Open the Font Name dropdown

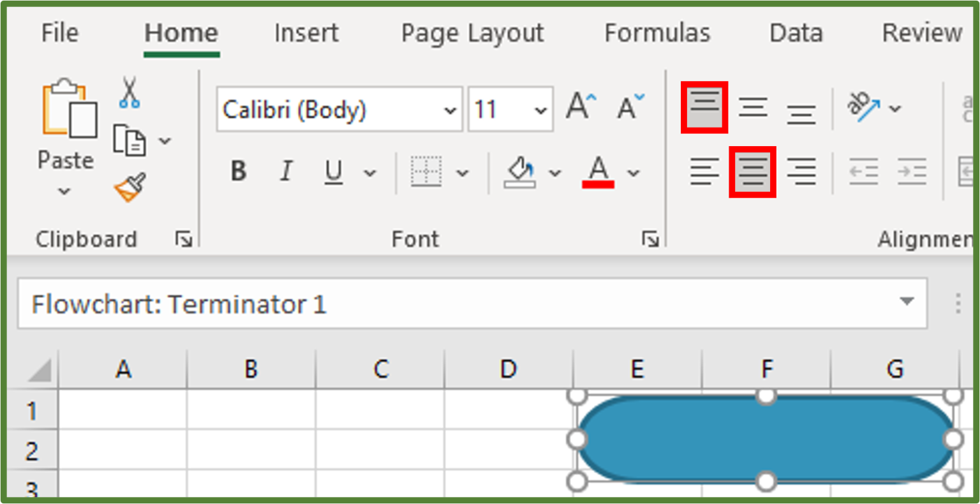click(450, 109)
